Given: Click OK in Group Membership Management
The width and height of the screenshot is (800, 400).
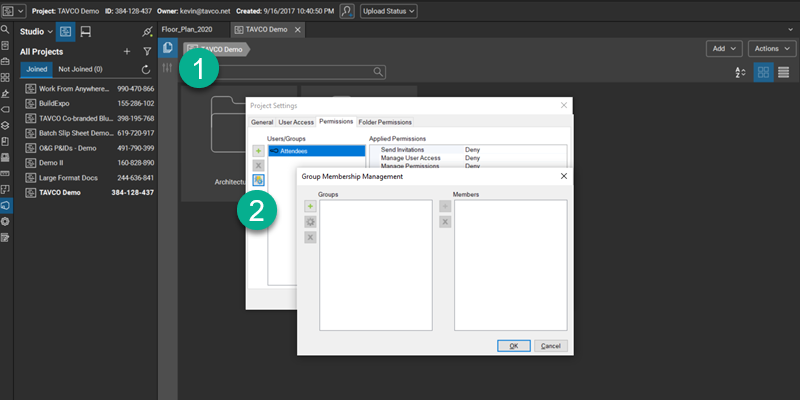Looking at the screenshot, I should [514, 346].
